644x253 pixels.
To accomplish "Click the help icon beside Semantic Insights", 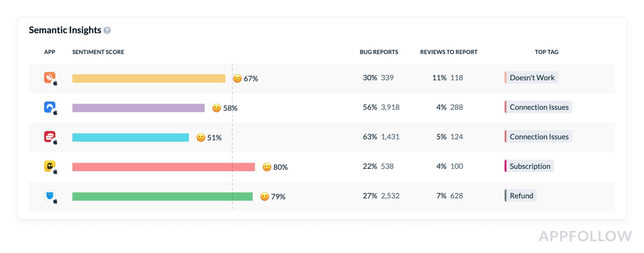I will point(107,31).
